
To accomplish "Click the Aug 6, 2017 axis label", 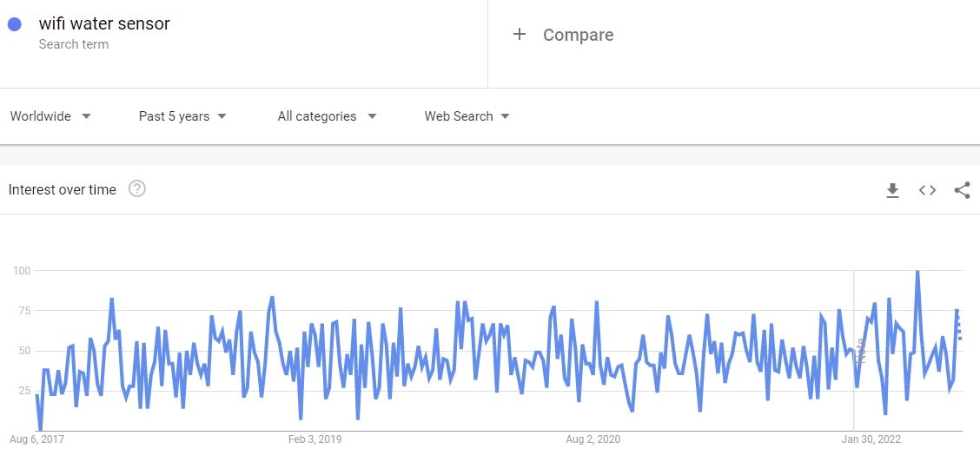I will click(36, 439).
